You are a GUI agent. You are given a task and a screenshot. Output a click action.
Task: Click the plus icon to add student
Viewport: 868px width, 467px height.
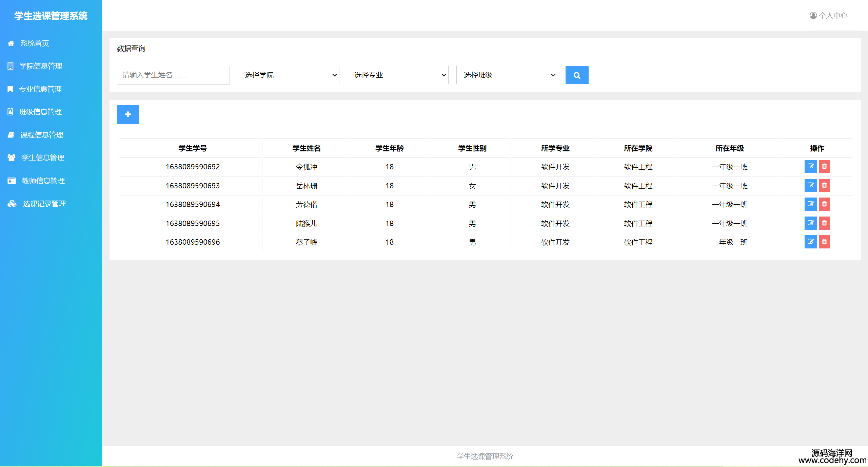pos(128,114)
